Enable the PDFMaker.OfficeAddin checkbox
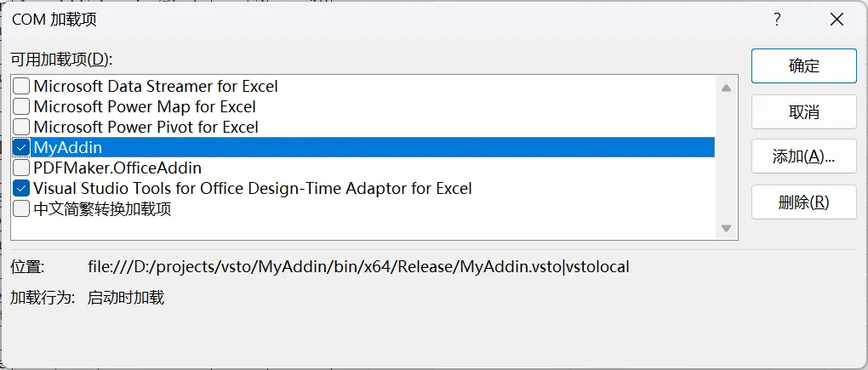Viewport: 868px width, 370px height. (x=22, y=168)
